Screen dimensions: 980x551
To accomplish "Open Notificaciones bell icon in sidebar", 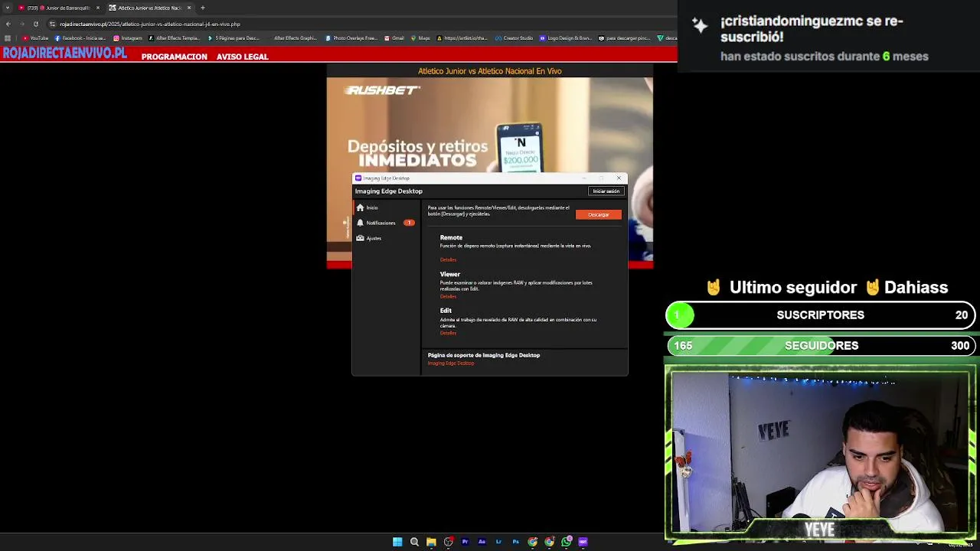I will pyautogui.click(x=360, y=223).
